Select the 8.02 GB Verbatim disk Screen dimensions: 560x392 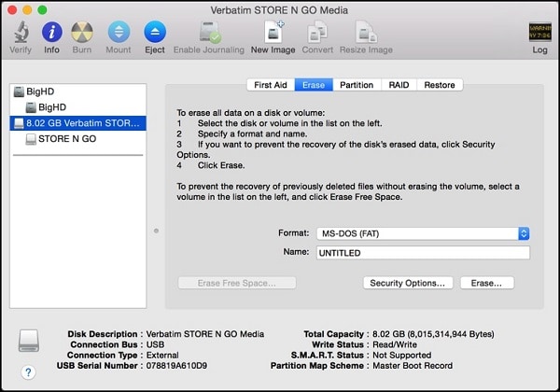77,123
